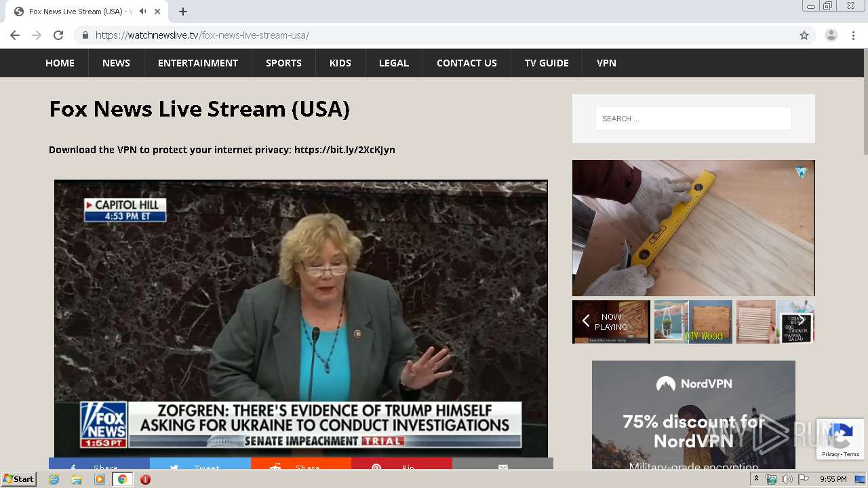Click the Fox News Live Stream (USA) heading

click(x=199, y=109)
